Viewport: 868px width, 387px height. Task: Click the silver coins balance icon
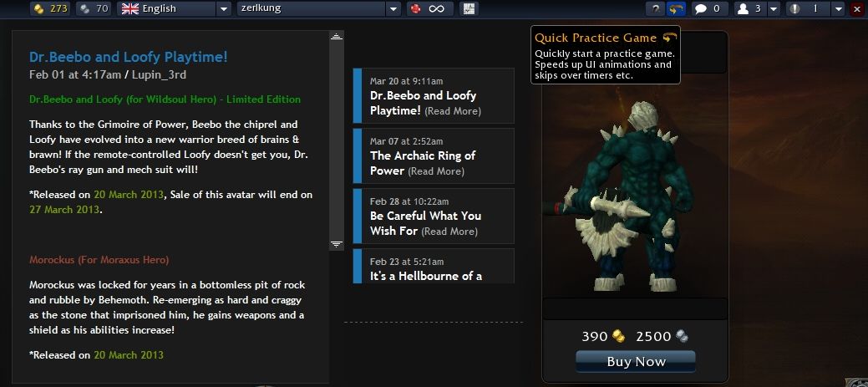pos(85,9)
